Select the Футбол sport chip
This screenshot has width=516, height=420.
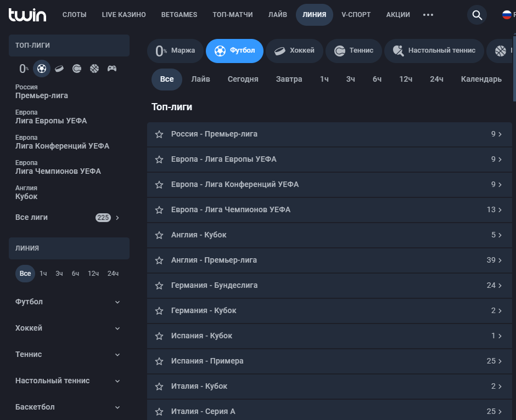tap(234, 51)
